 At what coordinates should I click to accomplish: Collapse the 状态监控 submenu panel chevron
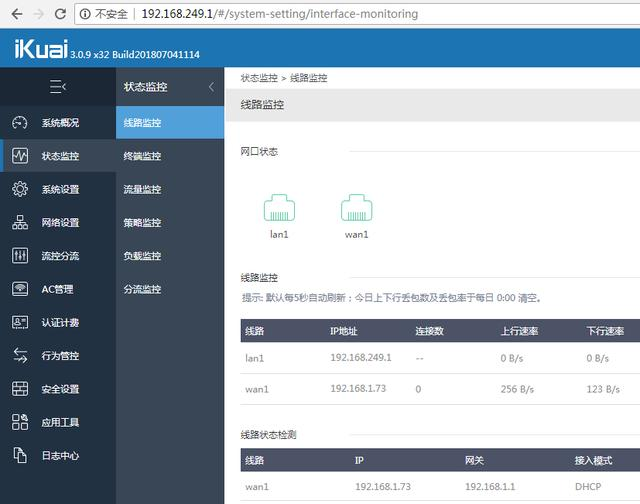[211, 87]
